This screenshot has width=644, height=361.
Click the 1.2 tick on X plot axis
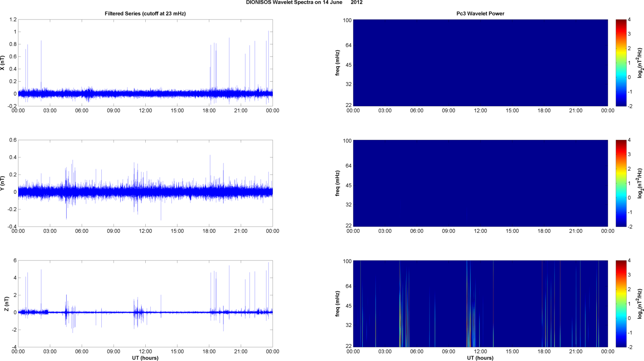coord(13,19)
